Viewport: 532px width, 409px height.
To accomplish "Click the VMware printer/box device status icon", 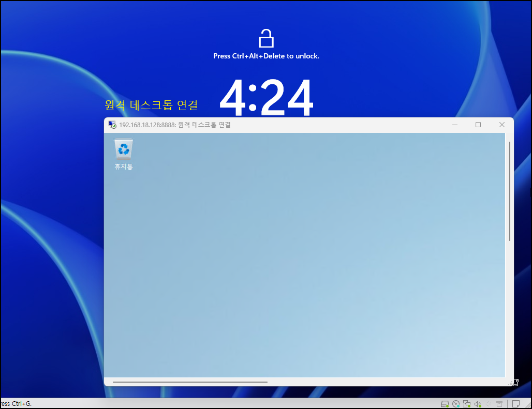I will point(499,404).
